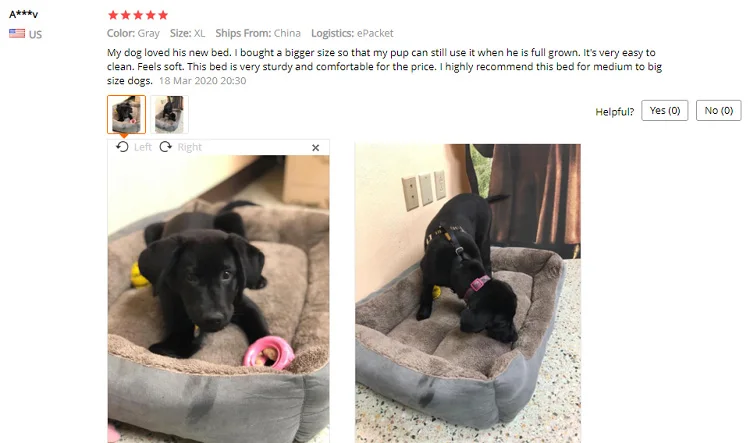Click the "Left" rotate label

coord(143,147)
